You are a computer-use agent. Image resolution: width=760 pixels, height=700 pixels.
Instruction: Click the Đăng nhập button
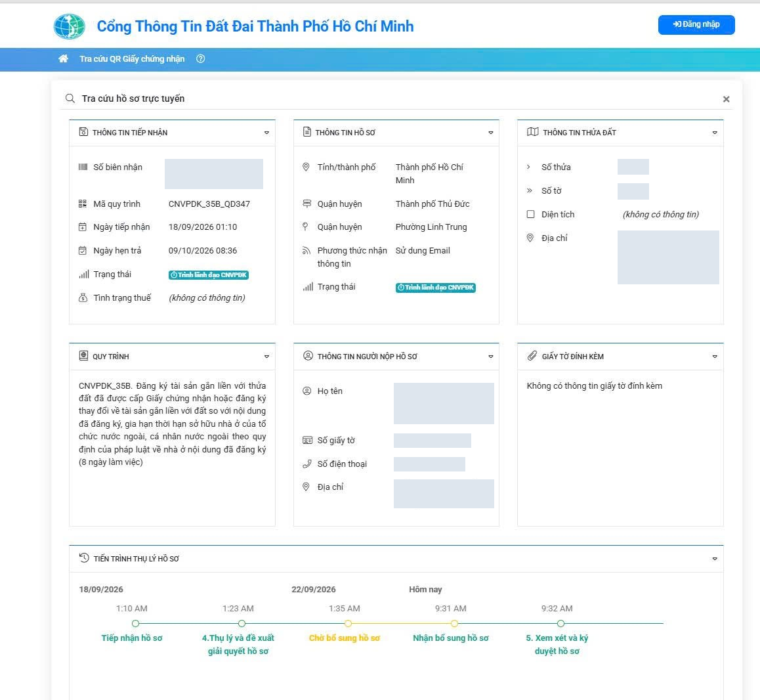click(x=696, y=25)
